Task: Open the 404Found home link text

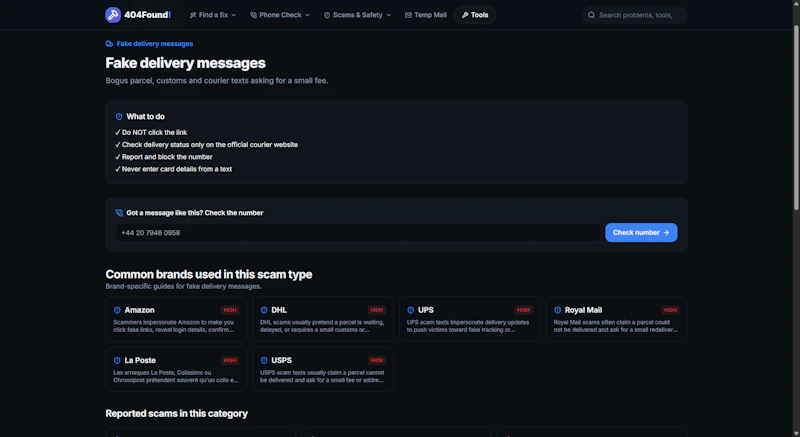Action: [x=147, y=15]
